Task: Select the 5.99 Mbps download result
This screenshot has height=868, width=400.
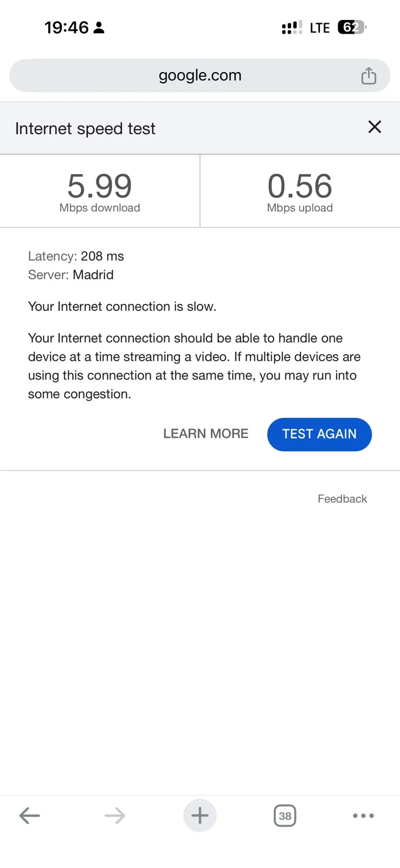Action: 100,191
